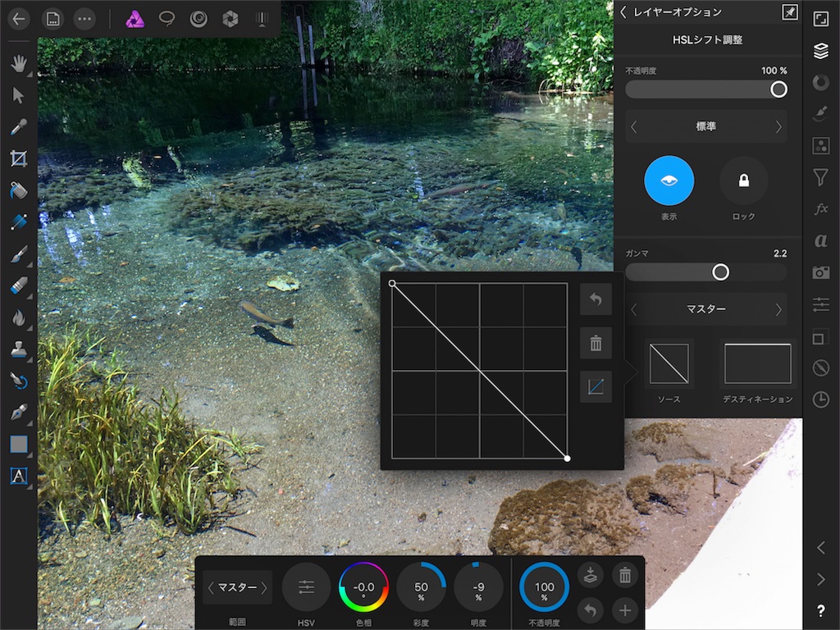Viewport: 840px width, 630px height.
Task: Select the Burn flame tool
Action: [x=19, y=317]
